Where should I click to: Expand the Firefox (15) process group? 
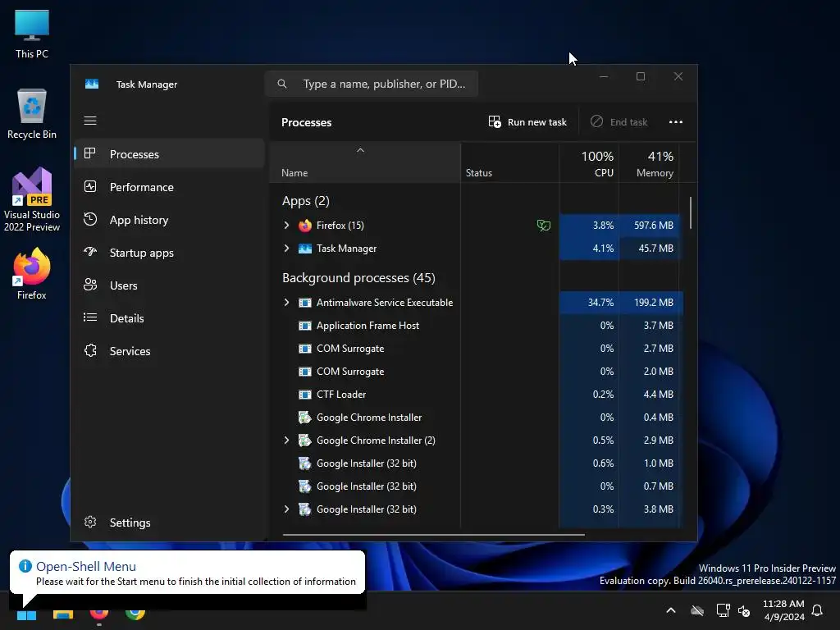tap(286, 226)
